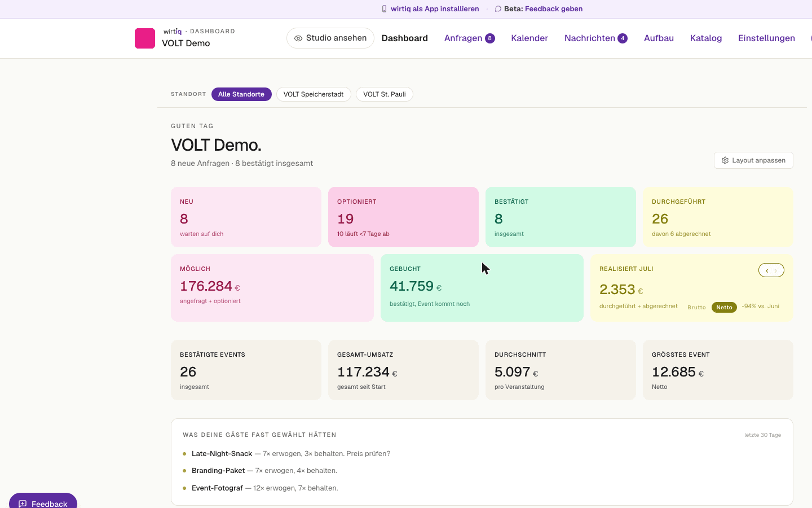
Task: Open the Neu card showing 8
Action: [246, 217]
